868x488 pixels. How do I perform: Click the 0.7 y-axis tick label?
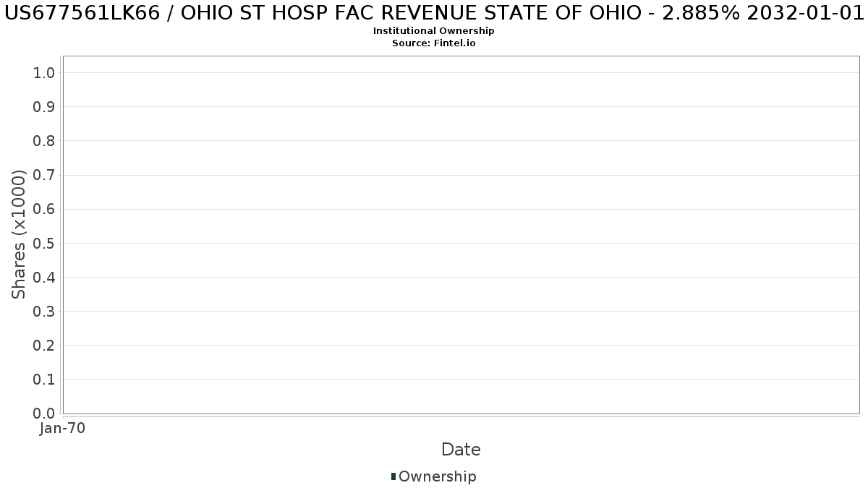point(44,175)
